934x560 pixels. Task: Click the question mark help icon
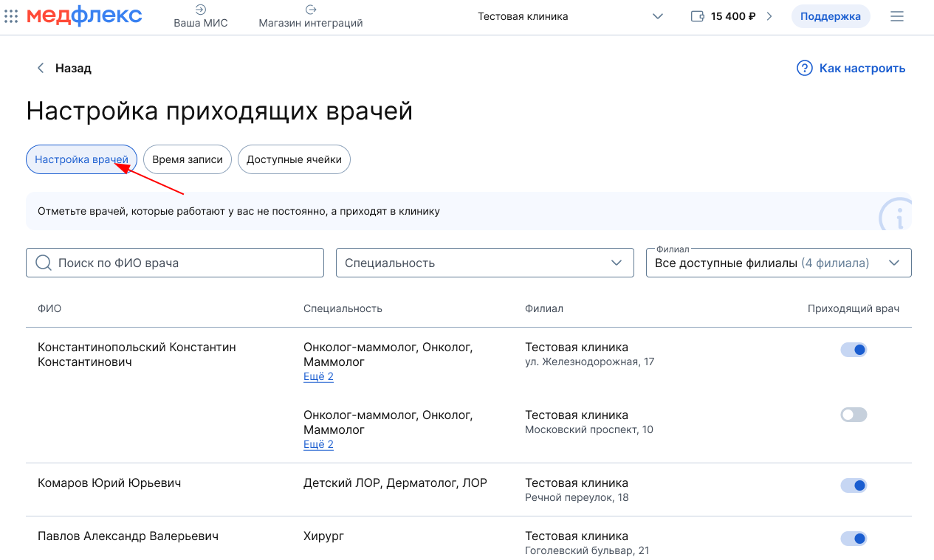coord(805,69)
